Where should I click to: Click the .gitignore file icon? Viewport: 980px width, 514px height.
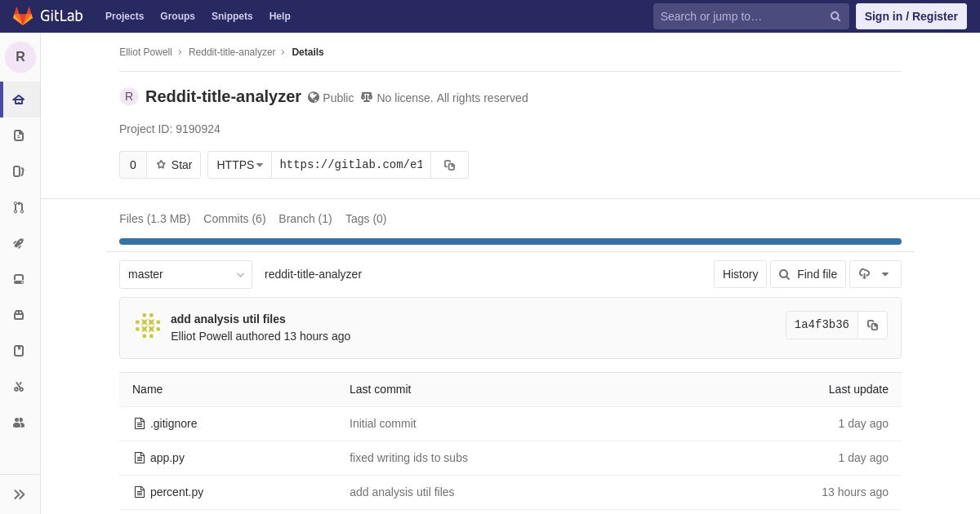pos(140,423)
